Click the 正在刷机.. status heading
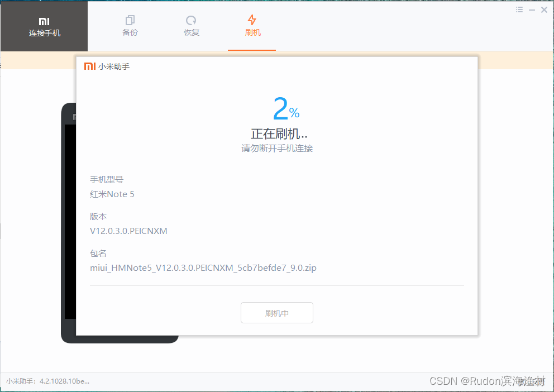 279,134
